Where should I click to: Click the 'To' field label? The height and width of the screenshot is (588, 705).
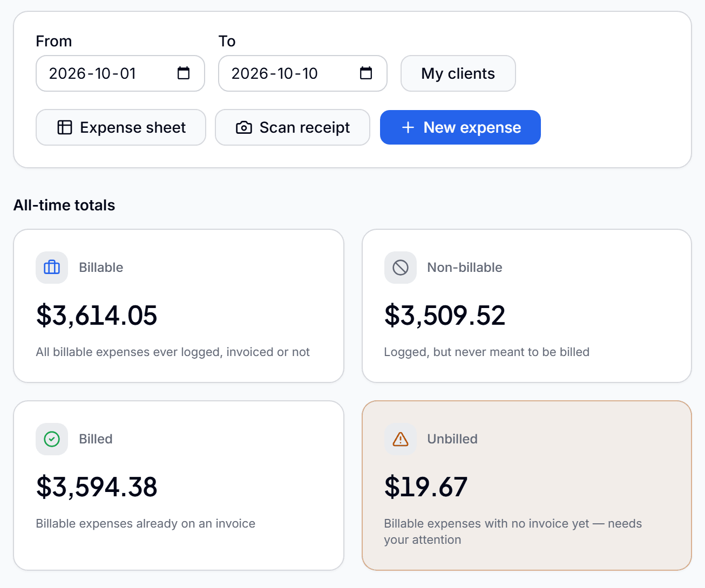coord(227,42)
